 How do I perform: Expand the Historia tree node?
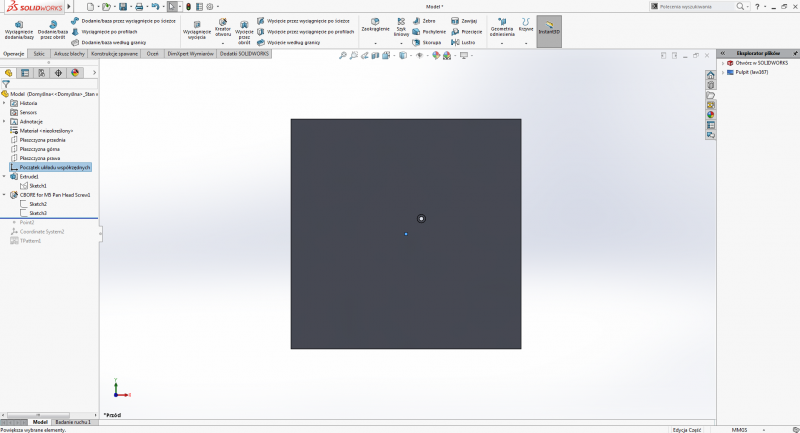(4, 103)
